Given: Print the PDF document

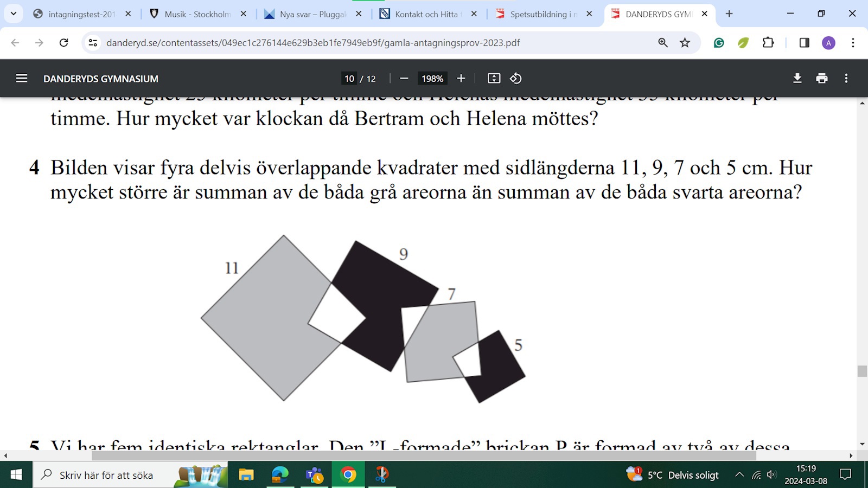Looking at the screenshot, I should coord(821,79).
